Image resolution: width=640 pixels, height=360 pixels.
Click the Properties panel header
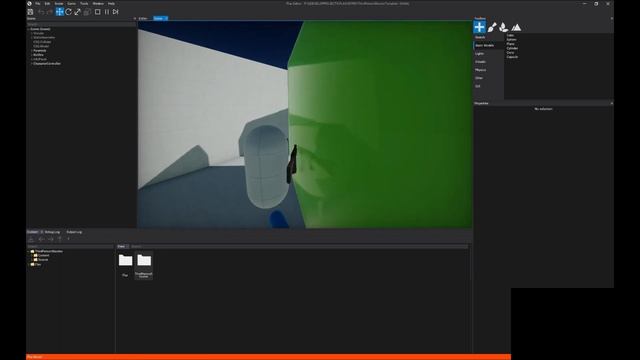(x=544, y=103)
